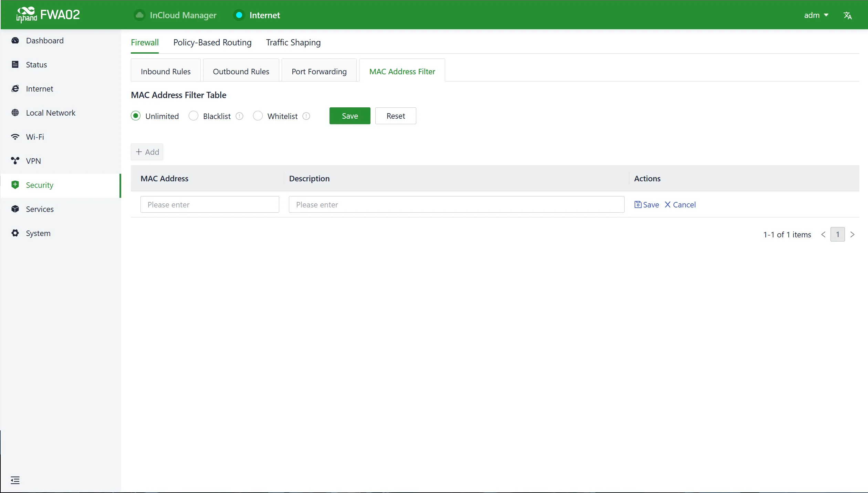
Task: Click page number 1 in pagination
Action: pos(838,235)
